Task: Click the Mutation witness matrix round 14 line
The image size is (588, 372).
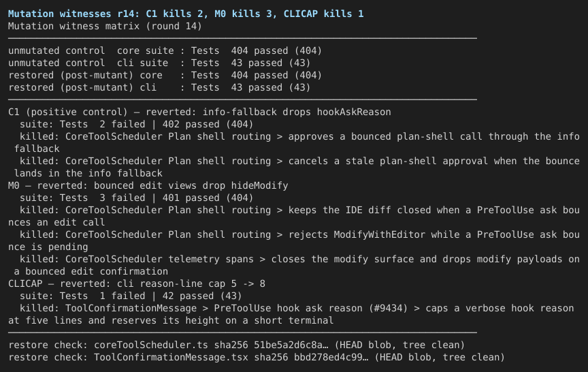Action: (x=105, y=27)
